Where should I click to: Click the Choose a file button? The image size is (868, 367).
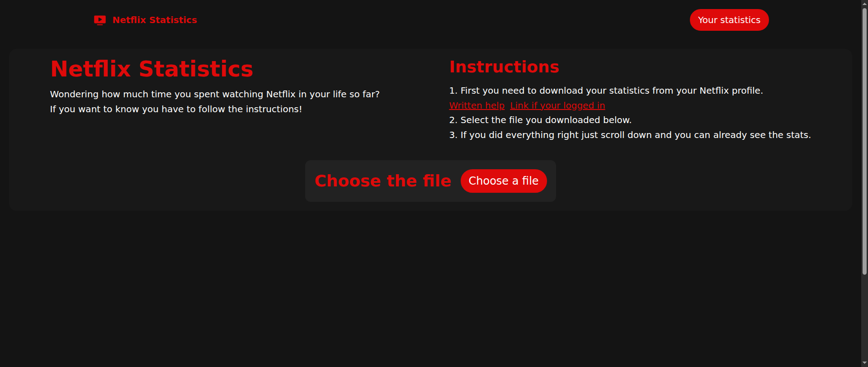click(504, 181)
